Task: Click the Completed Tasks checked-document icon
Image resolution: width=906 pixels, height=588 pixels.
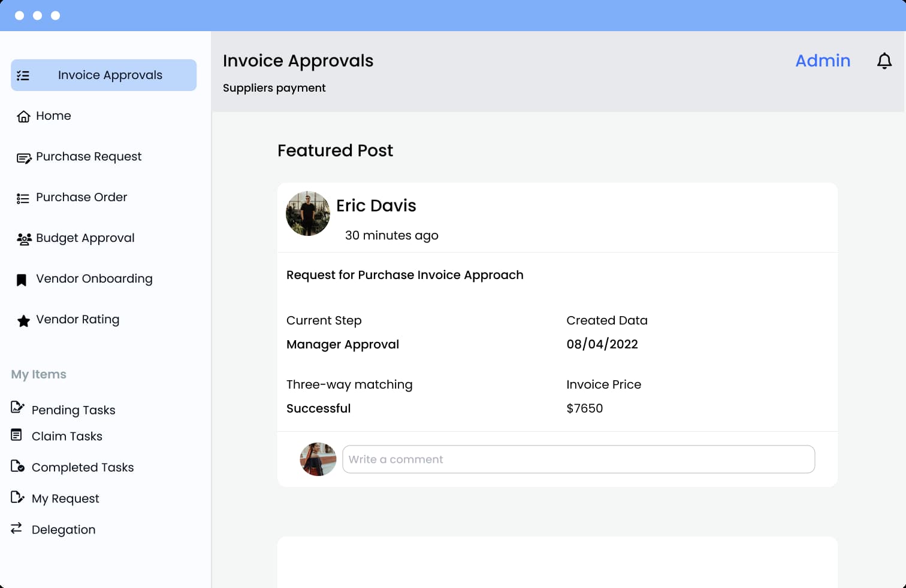Action: click(x=17, y=466)
